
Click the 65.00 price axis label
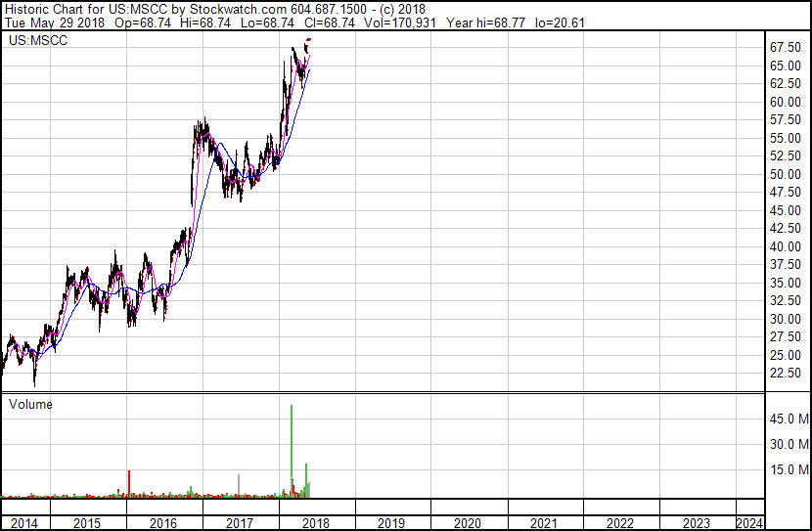[x=786, y=66]
